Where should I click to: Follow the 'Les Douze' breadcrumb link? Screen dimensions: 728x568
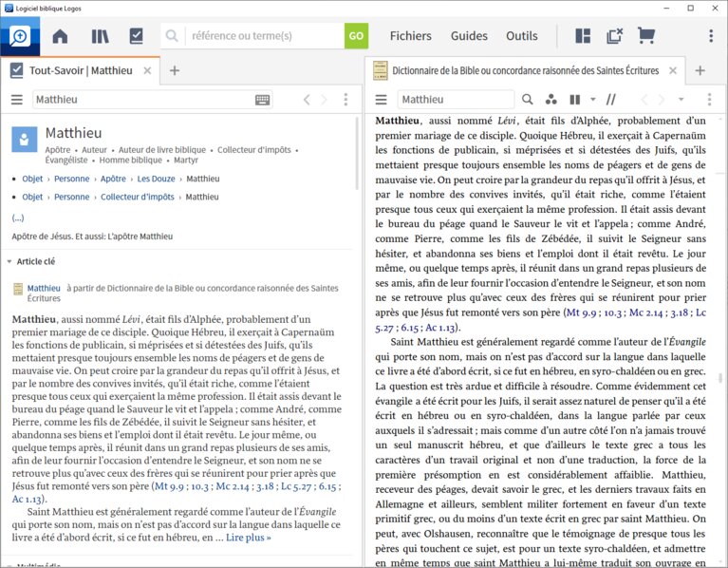[x=156, y=179]
